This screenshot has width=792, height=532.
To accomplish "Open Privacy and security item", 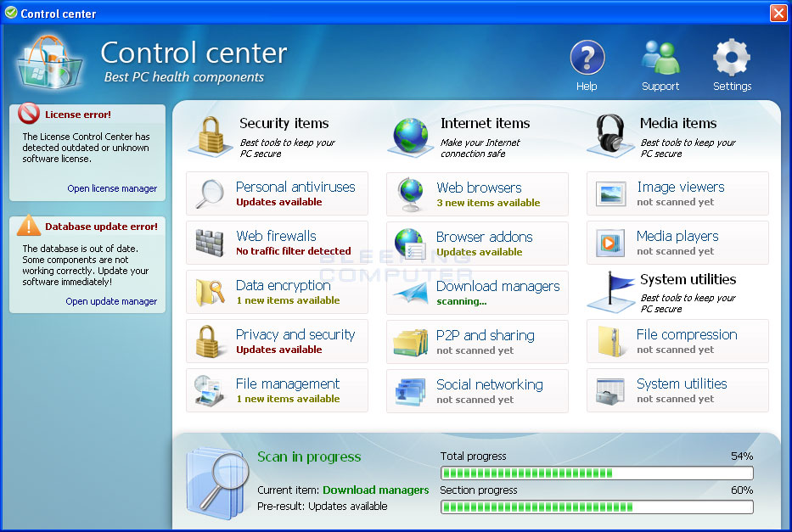I will pos(277,341).
